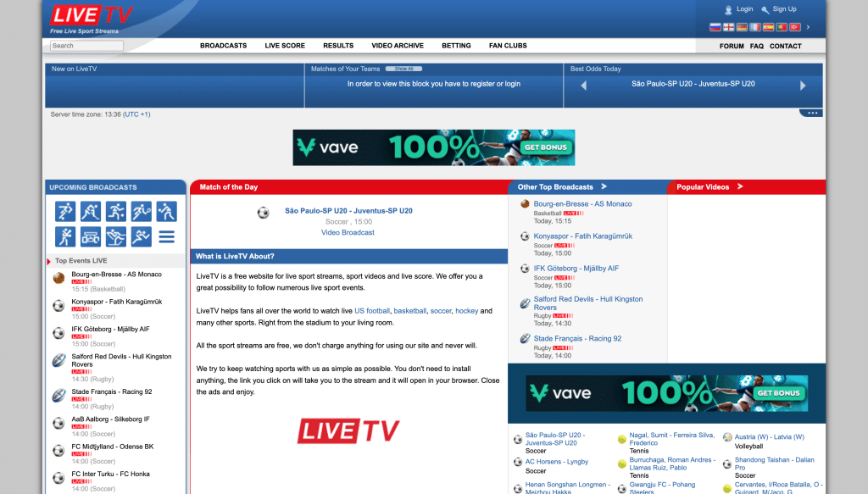
Task: Click right arrow on Best Odds Today
Action: pyautogui.click(x=803, y=85)
